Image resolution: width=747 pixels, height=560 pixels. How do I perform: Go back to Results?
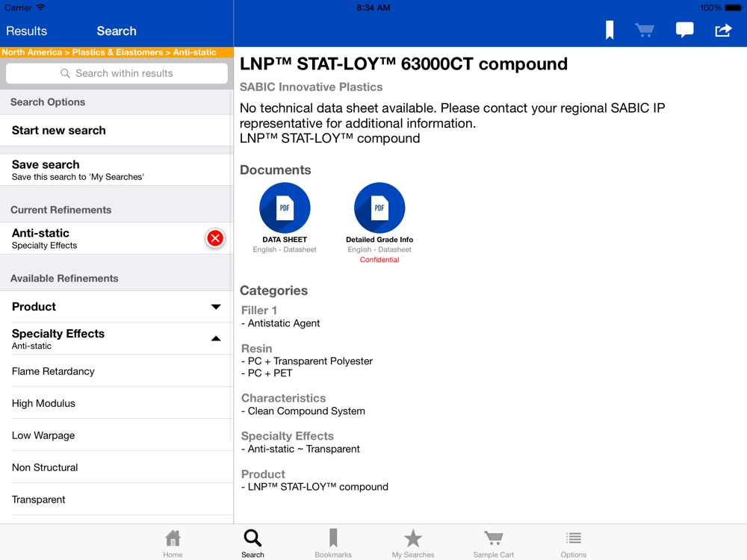click(x=27, y=31)
